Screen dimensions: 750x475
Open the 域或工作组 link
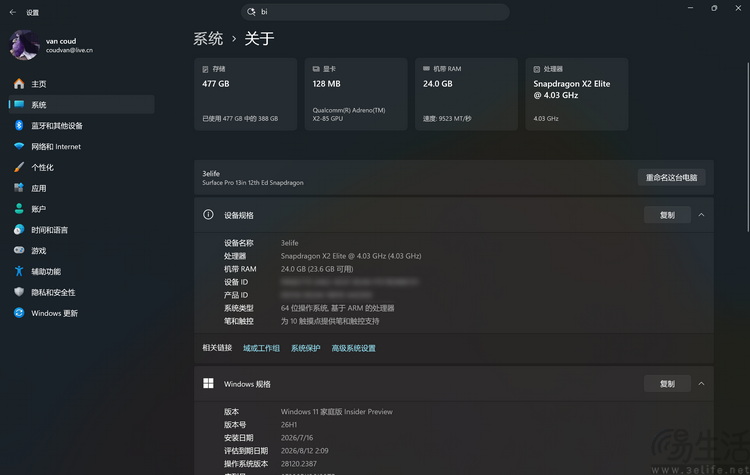point(261,348)
